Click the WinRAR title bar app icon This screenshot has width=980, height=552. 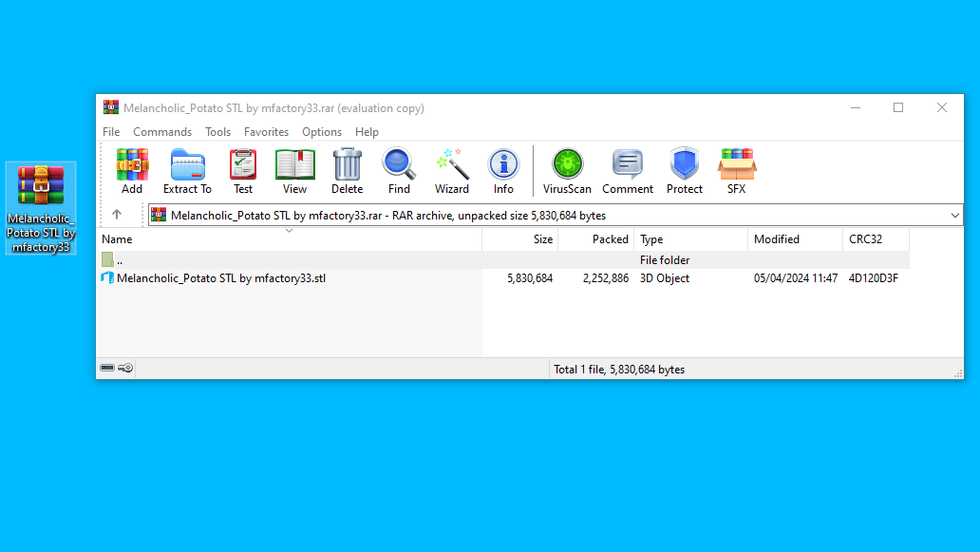pyautogui.click(x=111, y=107)
